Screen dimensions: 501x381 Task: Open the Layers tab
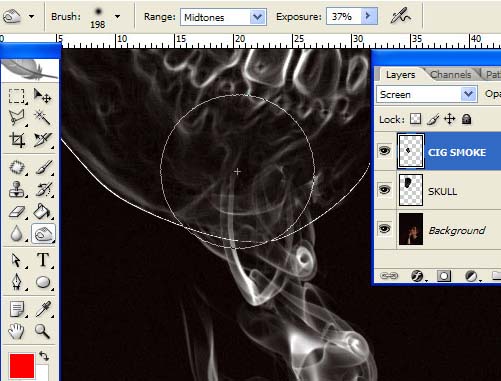point(400,75)
